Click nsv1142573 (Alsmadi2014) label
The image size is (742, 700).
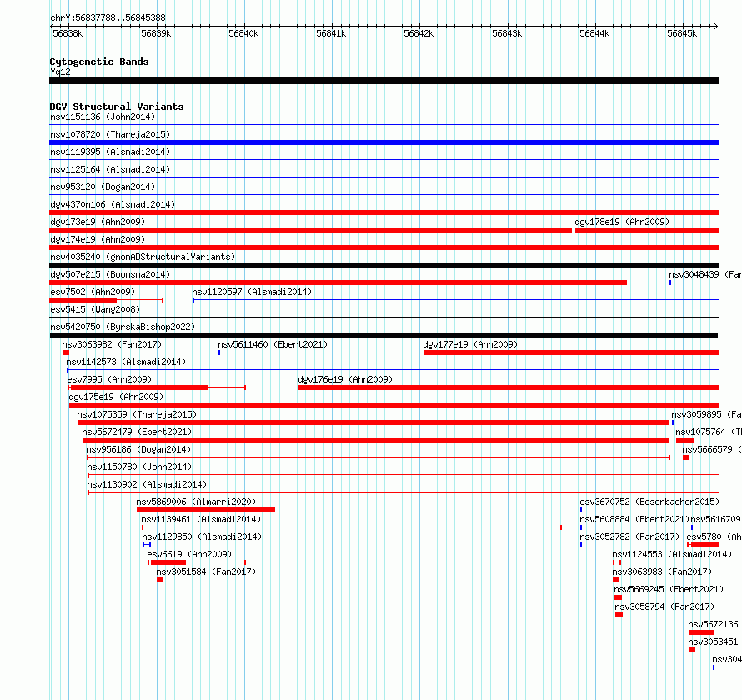[x=126, y=362]
